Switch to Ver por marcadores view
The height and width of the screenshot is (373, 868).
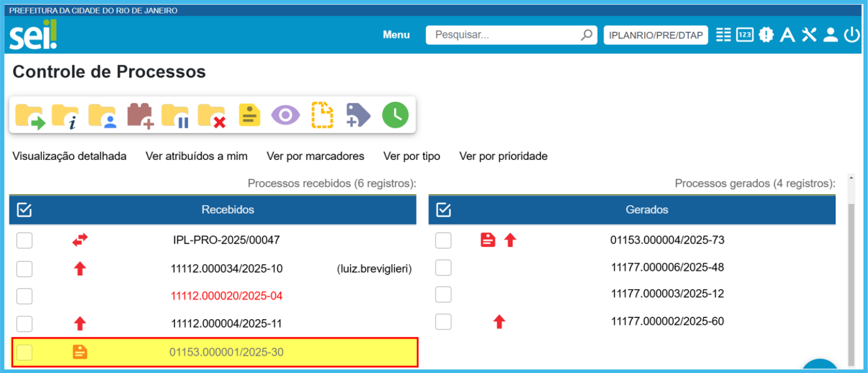(315, 156)
